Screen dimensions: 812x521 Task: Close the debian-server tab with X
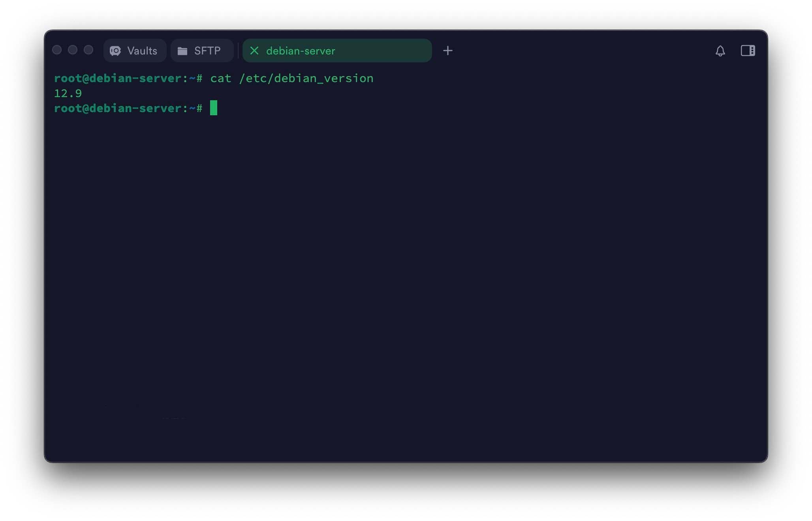[254, 51]
